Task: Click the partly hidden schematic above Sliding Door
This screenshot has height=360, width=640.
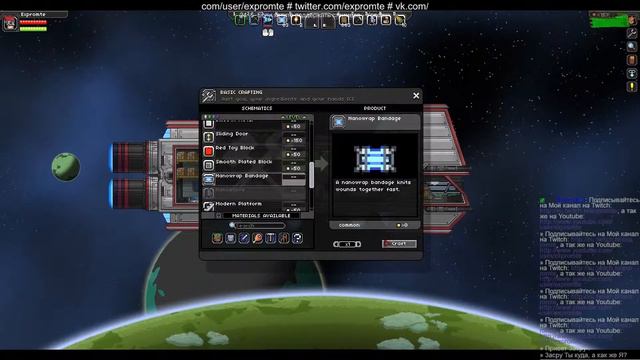Action: 255,124
